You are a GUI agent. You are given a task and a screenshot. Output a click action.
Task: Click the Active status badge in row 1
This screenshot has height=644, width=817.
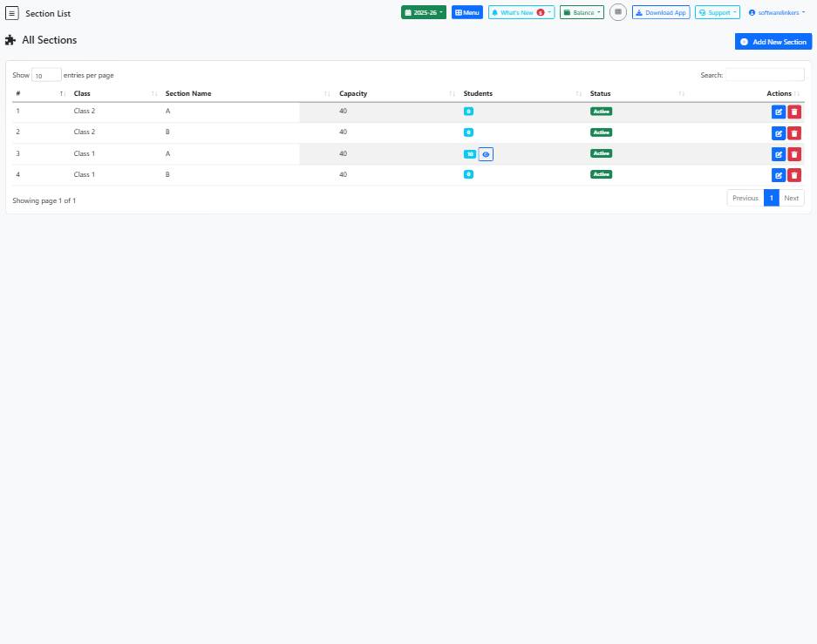tap(601, 112)
